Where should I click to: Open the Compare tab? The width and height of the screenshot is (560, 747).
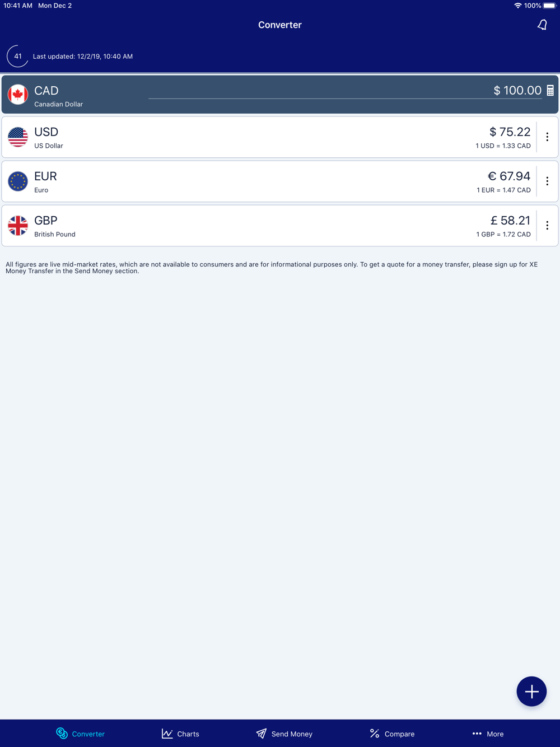tap(392, 734)
